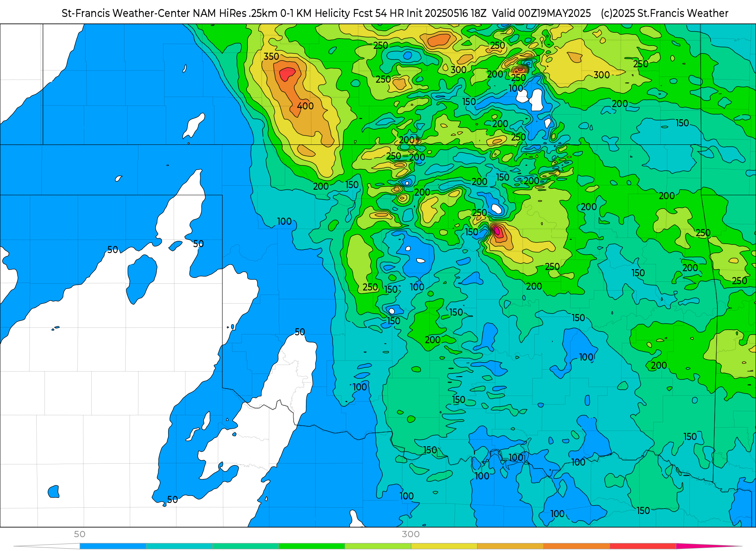Click the "350" contour label

[x=271, y=56]
